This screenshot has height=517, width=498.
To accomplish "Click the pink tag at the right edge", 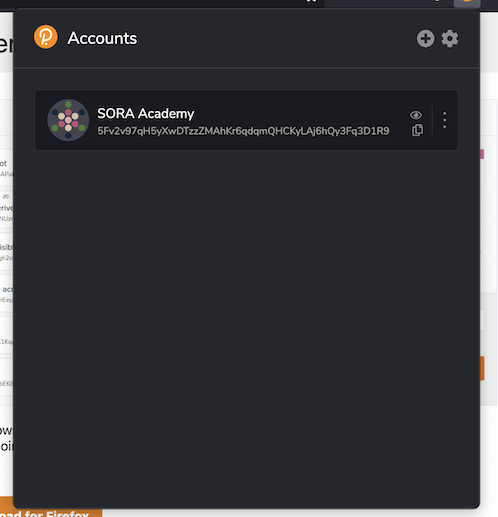I will point(482,154).
